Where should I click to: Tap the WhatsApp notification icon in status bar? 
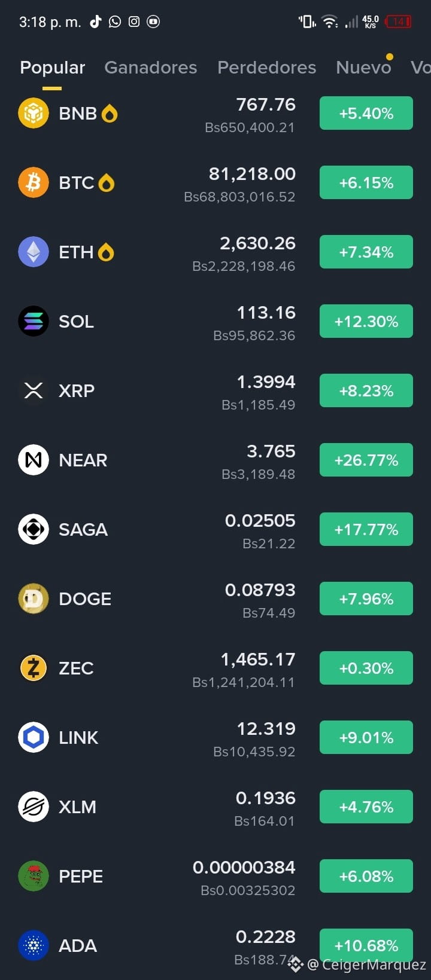coord(114,22)
